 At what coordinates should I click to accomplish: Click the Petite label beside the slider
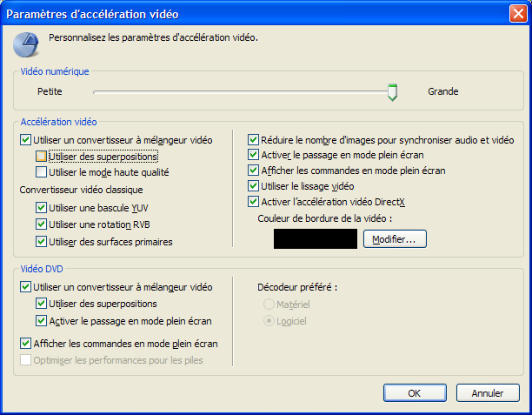click(x=50, y=91)
